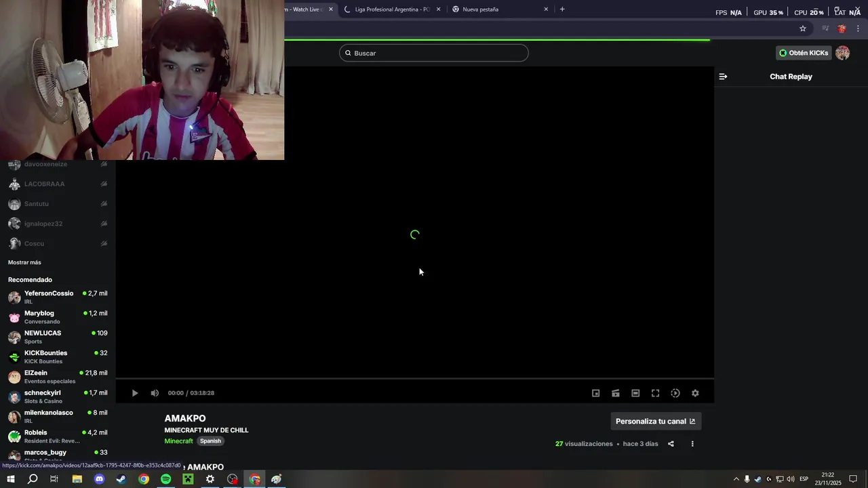Seek on the video progress bar
The width and height of the screenshot is (868, 488).
415,378
